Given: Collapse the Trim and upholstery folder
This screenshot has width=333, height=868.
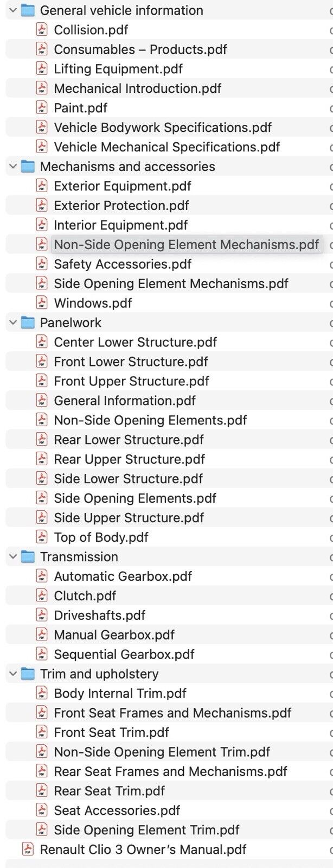Looking at the screenshot, I should (13, 674).
